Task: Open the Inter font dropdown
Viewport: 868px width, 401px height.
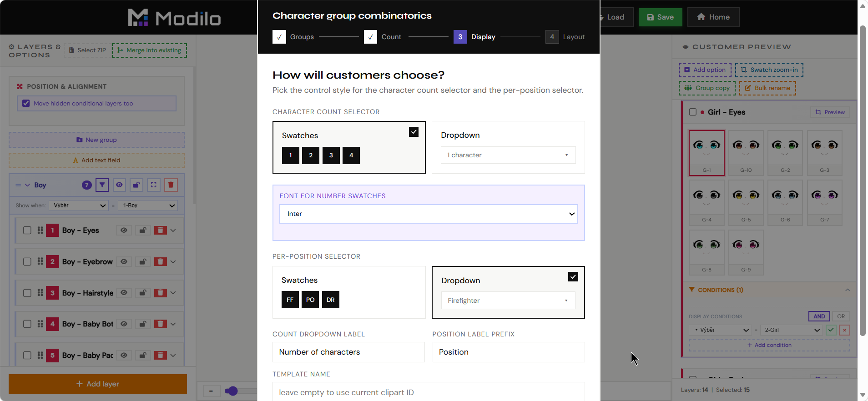Action: (x=429, y=214)
